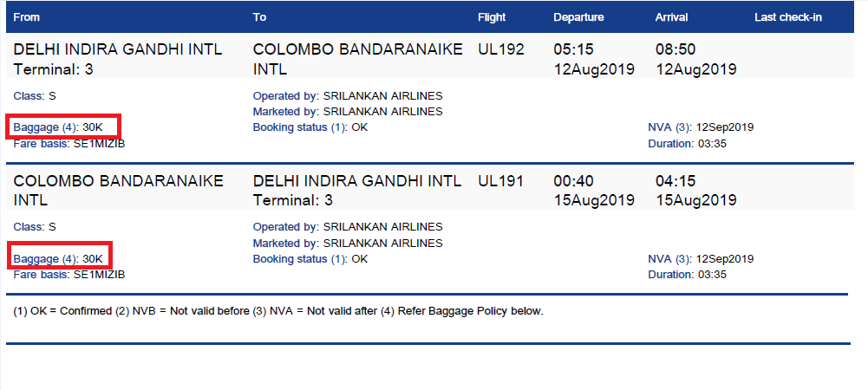Click the "To" column header
Image resolution: width=868 pixels, height=390 pixels.
point(259,17)
